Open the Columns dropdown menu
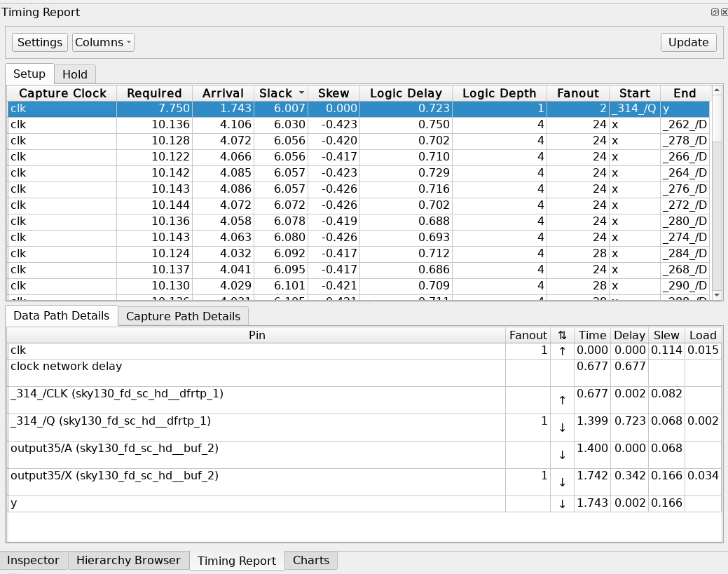This screenshot has width=728, height=574. tap(103, 42)
